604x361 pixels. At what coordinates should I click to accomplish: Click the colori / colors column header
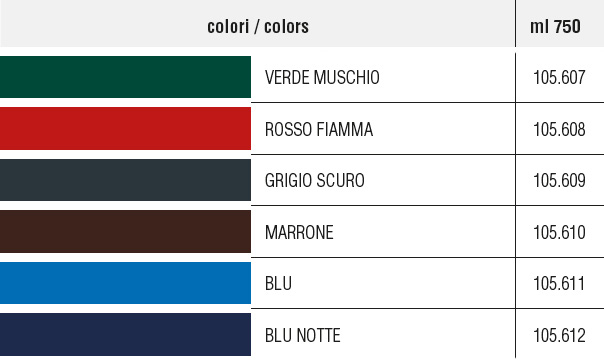pos(258,27)
